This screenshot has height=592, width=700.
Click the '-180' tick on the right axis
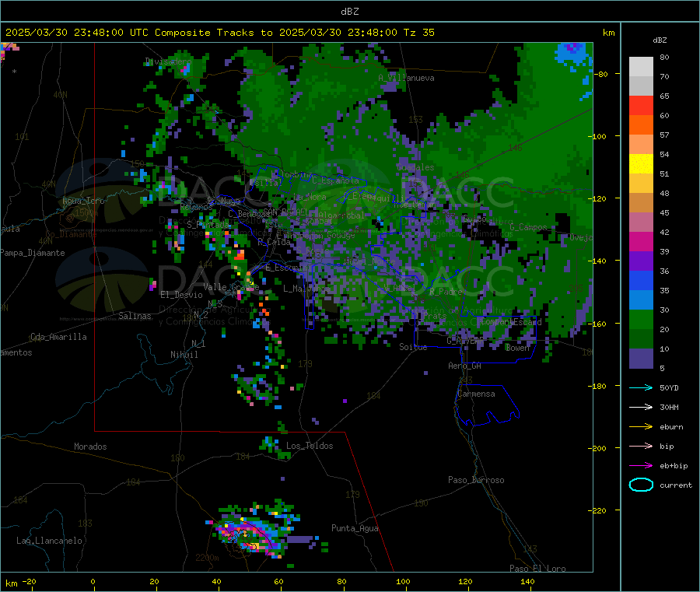pos(599,386)
